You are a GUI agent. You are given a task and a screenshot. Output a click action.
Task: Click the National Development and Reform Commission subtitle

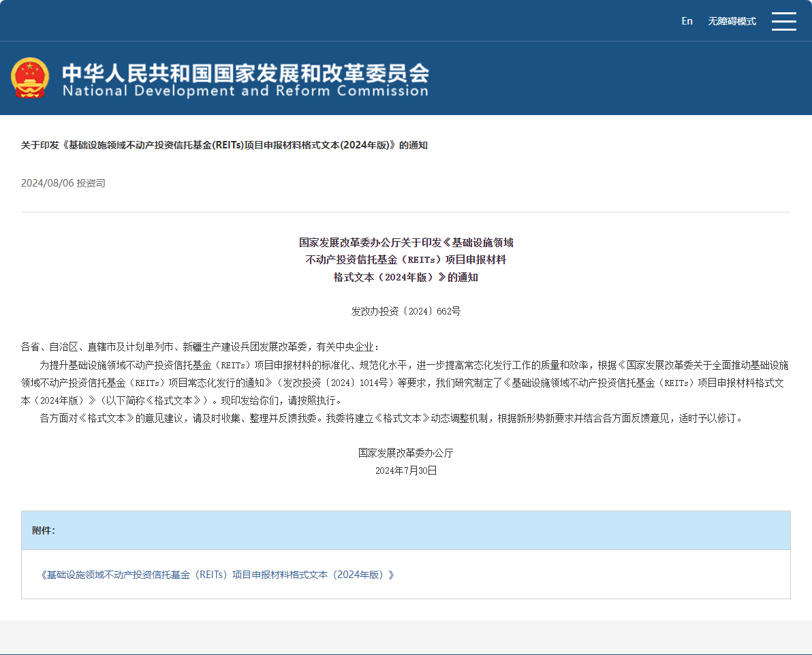coord(245,91)
